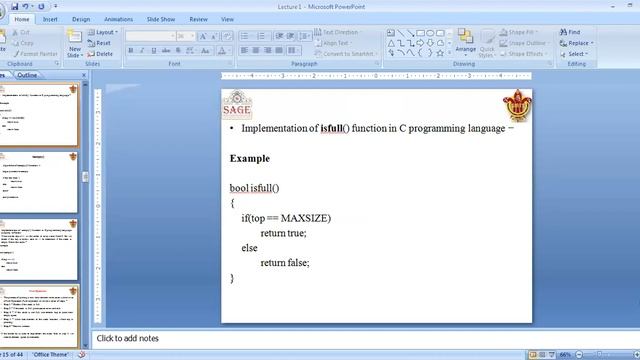Open Paragraph dialog launcher
Viewport: 640px width, 360px height.
click(x=378, y=64)
